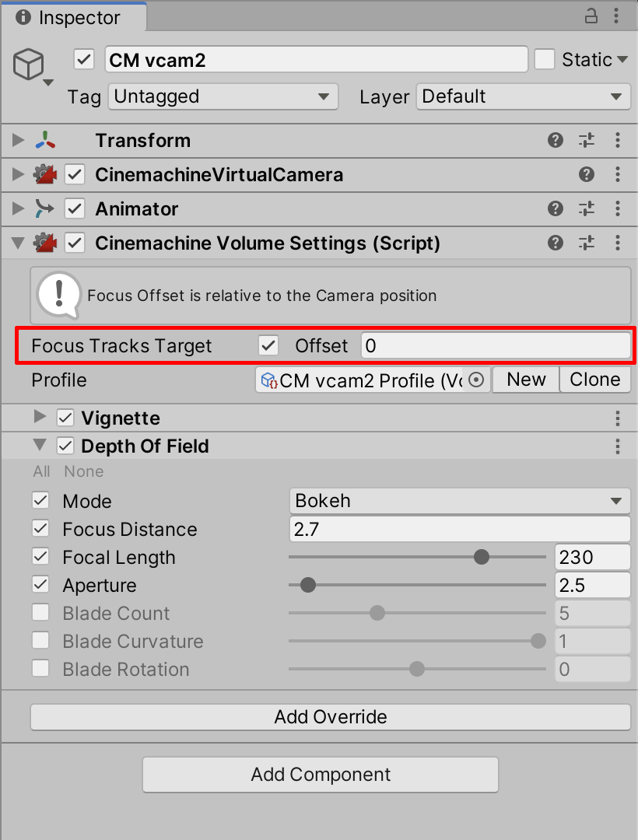Open CinemachineVirtualCamera help icon

pyautogui.click(x=587, y=174)
